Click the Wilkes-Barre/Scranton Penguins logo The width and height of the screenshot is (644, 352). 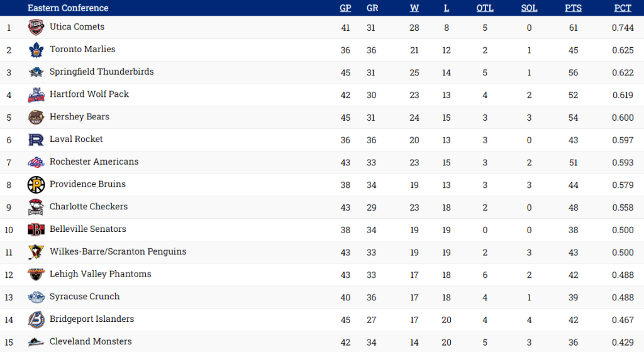point(36,252)
